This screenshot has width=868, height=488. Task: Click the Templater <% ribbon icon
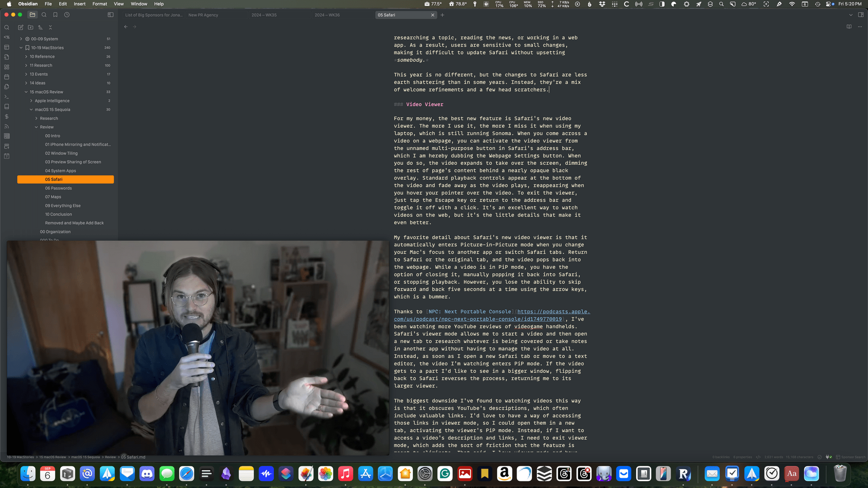click(x=7, y=37)
